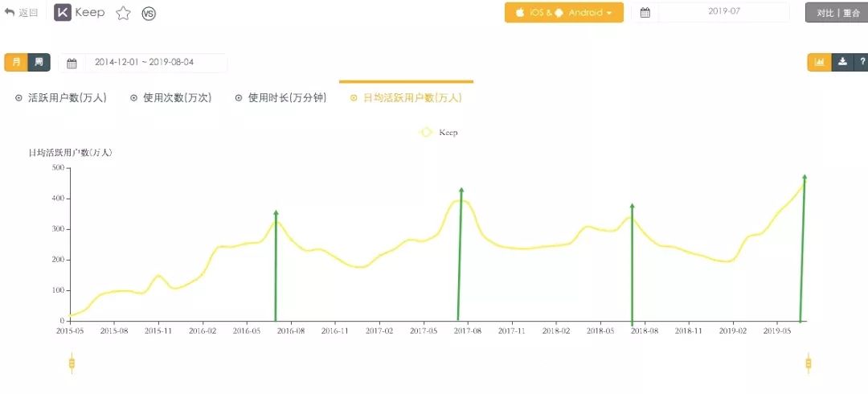This screenshot has width=868, height=394.
Task: Click the left range slider handle
Action: 72,363
